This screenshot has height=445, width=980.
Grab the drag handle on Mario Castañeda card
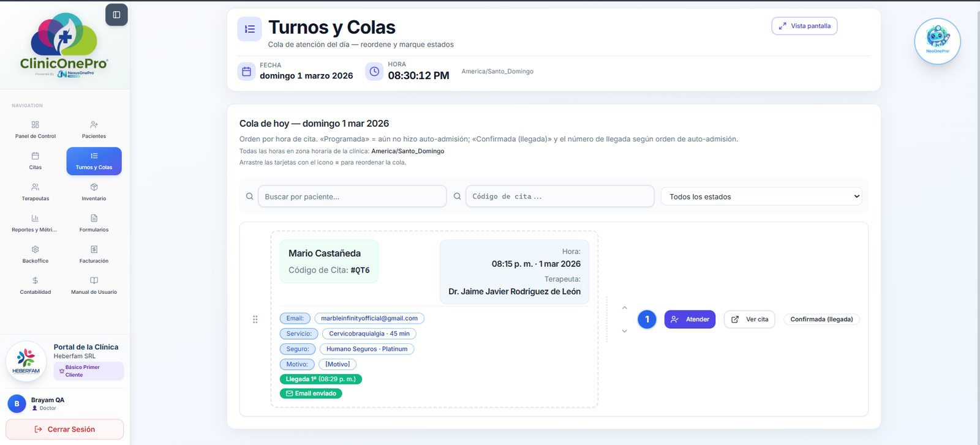click(x=255, y=320)
